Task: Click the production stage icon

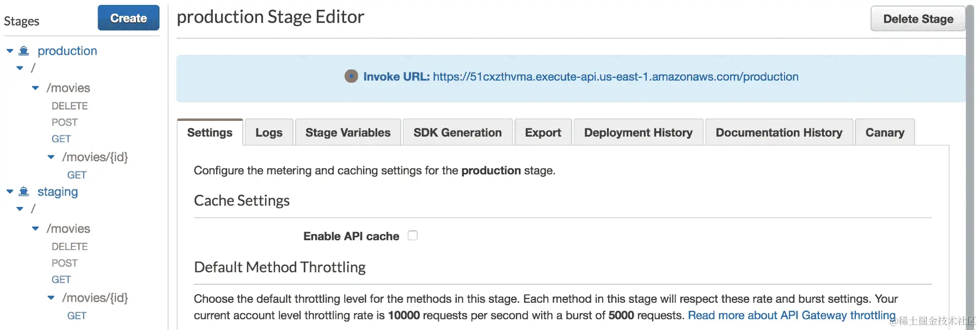Action: pos(24,51)
